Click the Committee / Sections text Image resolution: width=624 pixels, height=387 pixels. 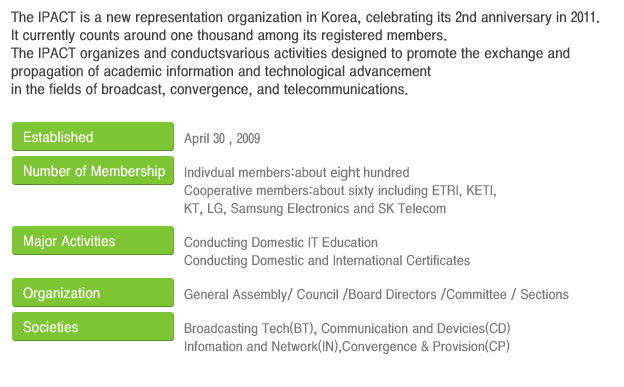tap(507, 294)
